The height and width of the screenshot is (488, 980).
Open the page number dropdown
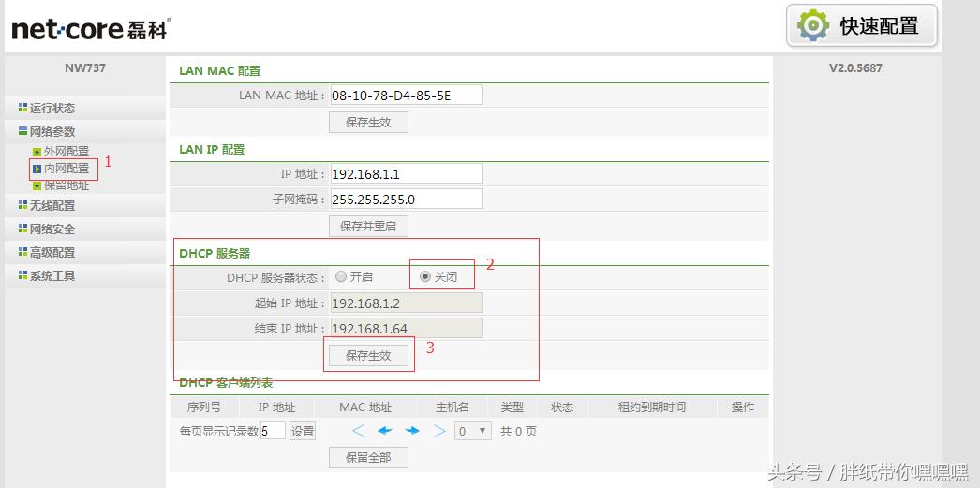pos(472,431)
